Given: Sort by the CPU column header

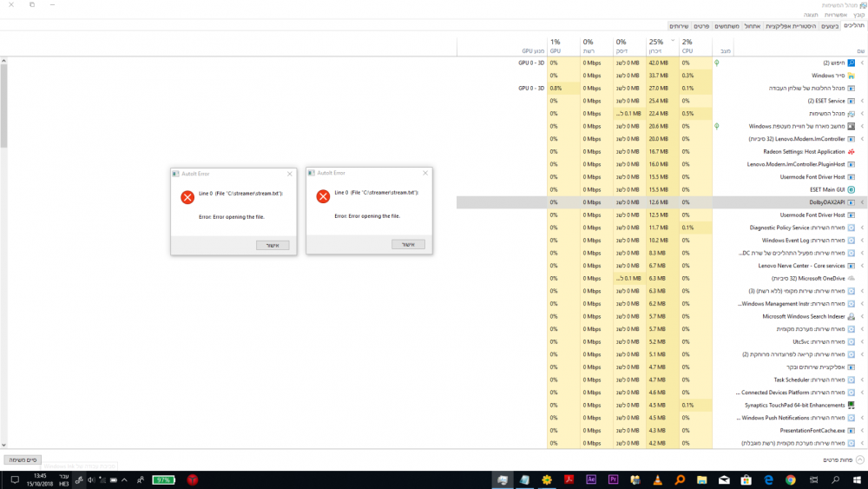Looking at the screenshot, I should 695,47.
